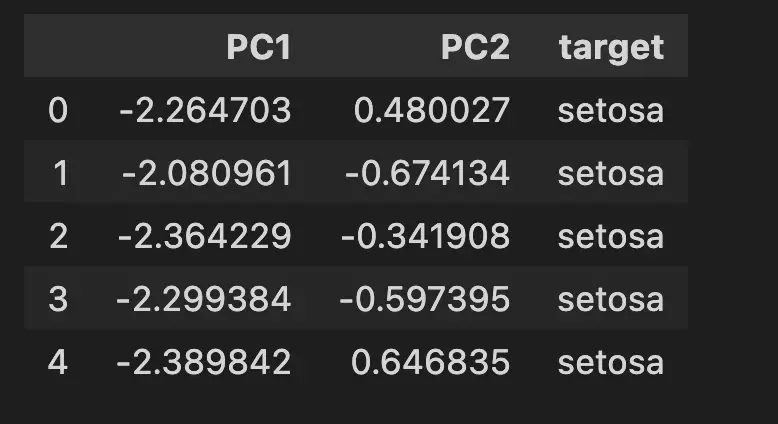Click the PC1 value -2.080961
The width and height of the screenshot is (778, 424).
(206, 174)
